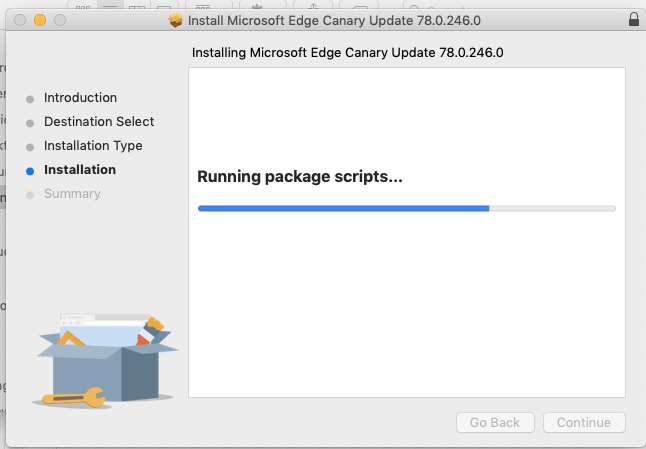Open the Installation Type step label
This screenshot has width=646, height=449.
coord(93,146)
